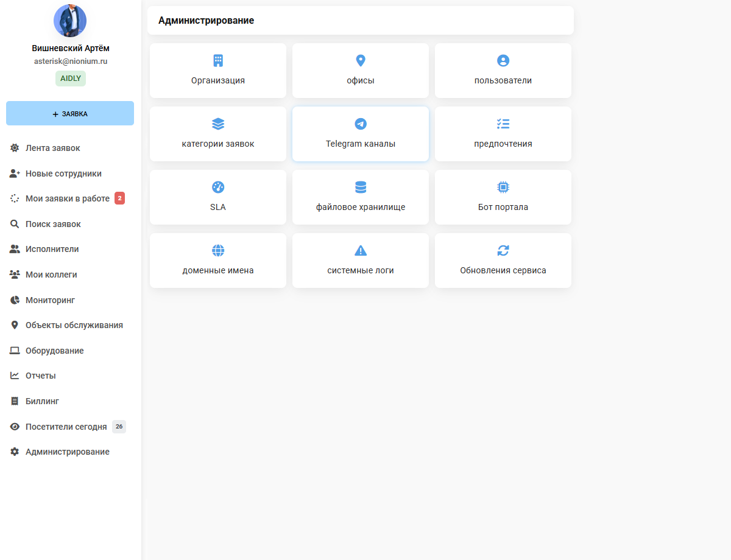The height and width of the screenshot is (560, 731).
Task: Open the preferences checklist icon
Action: (503, 124)
